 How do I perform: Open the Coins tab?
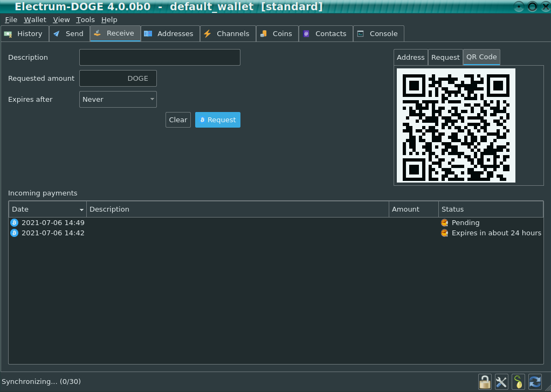point(277,34)
